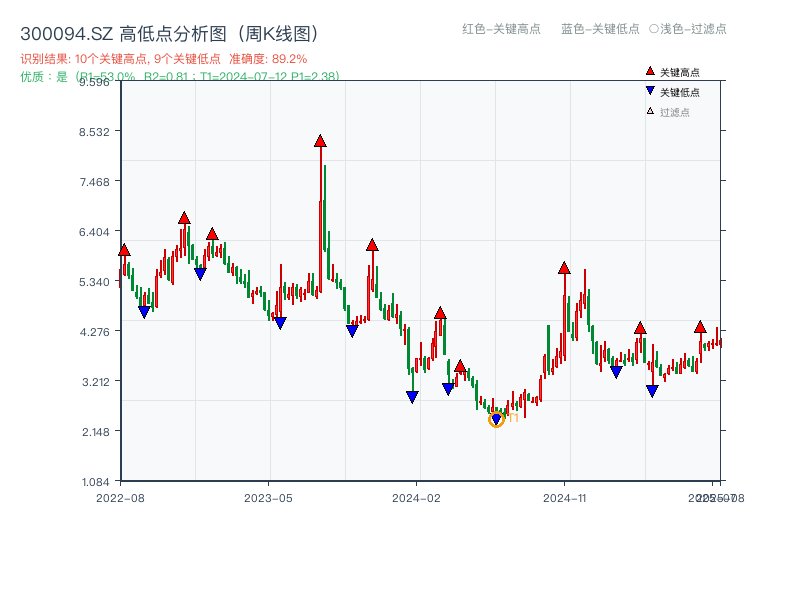Screen dimensions: 800x600
Task: Click the blue low marker near 4.4 after 2023-05
Action: click(280, 323)
